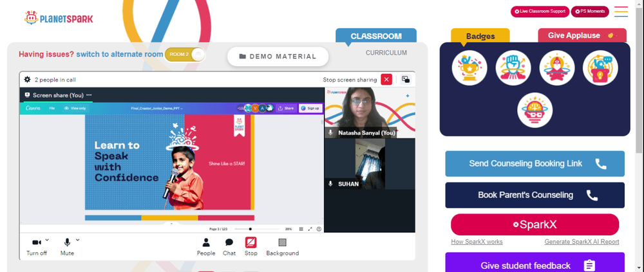Image resolution: width=644 pixels, height=272 pixels.
Task: Open the Canva grid view icon
Action: coord(301,229)
